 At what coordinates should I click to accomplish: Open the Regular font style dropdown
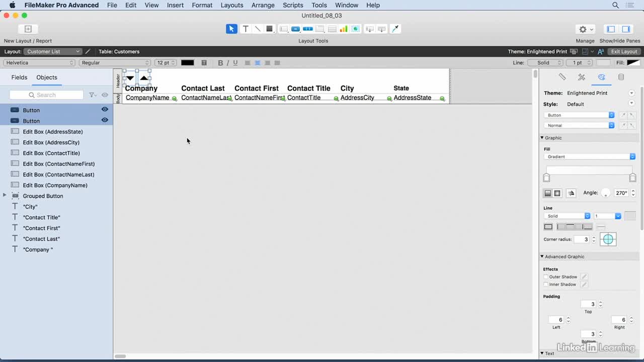(115, 63)
